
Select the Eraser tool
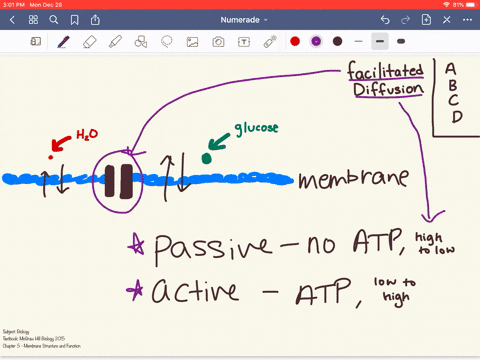click(x=89, y=42)
